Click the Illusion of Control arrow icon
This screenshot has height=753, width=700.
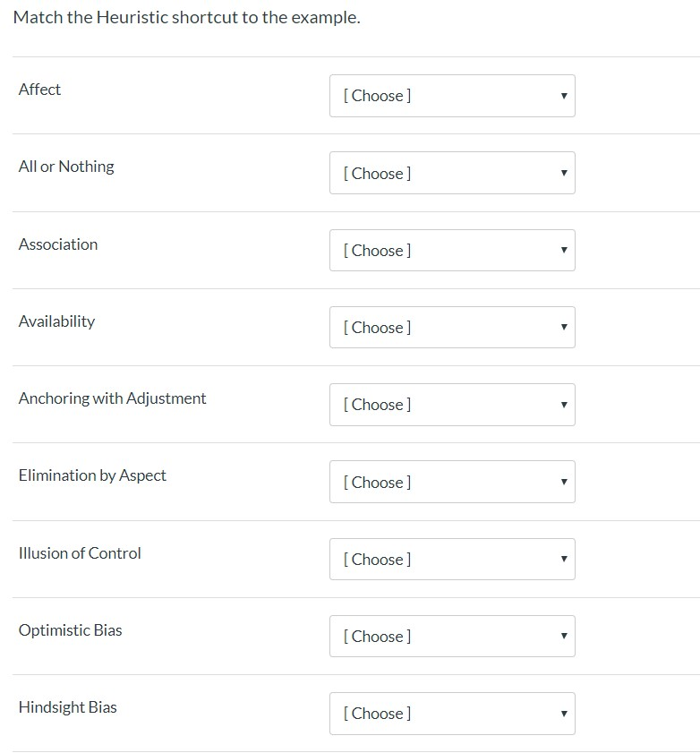(x=563, y=559)
